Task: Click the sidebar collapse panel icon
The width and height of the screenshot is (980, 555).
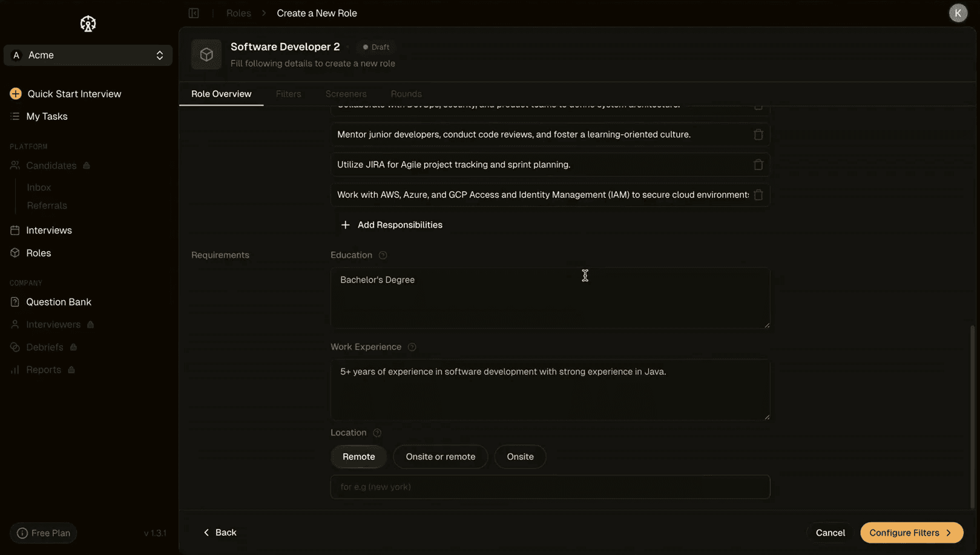Action: pos(194,13)
